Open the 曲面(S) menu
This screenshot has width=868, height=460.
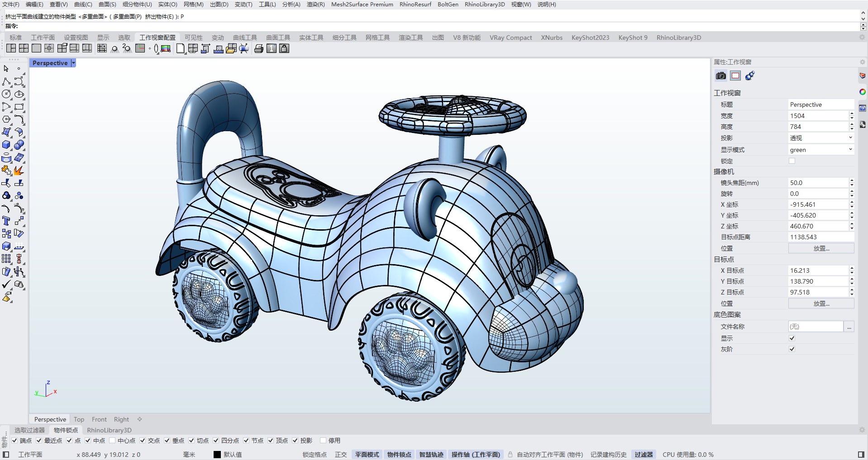tap(107, 5)
